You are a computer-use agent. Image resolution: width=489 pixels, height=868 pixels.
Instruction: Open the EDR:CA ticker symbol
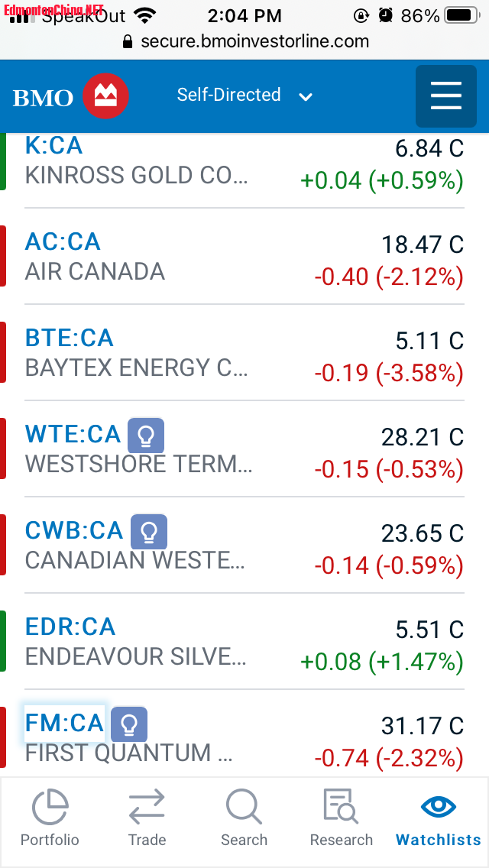70,627
